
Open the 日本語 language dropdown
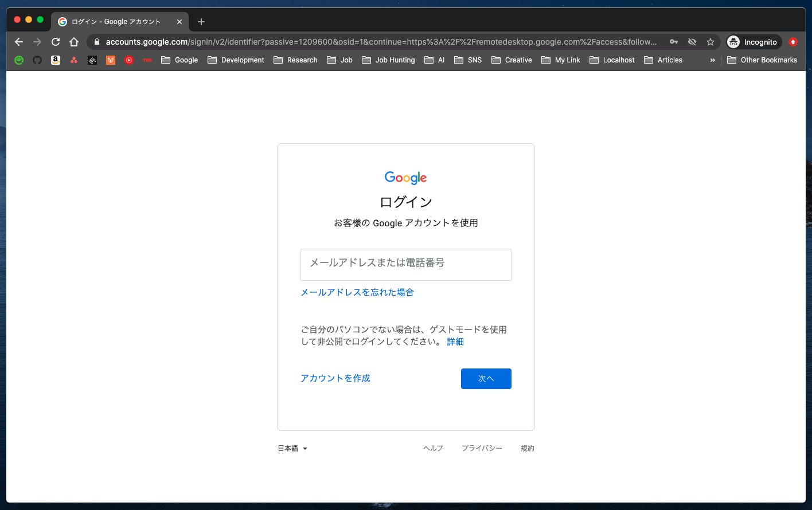point(292,448)
